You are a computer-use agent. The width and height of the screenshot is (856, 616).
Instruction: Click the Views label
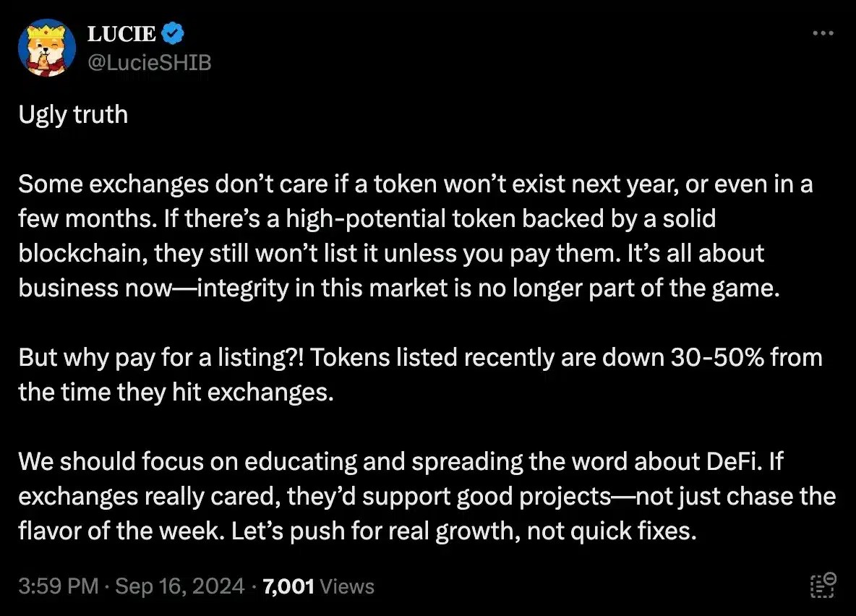[x=347, y=586]
